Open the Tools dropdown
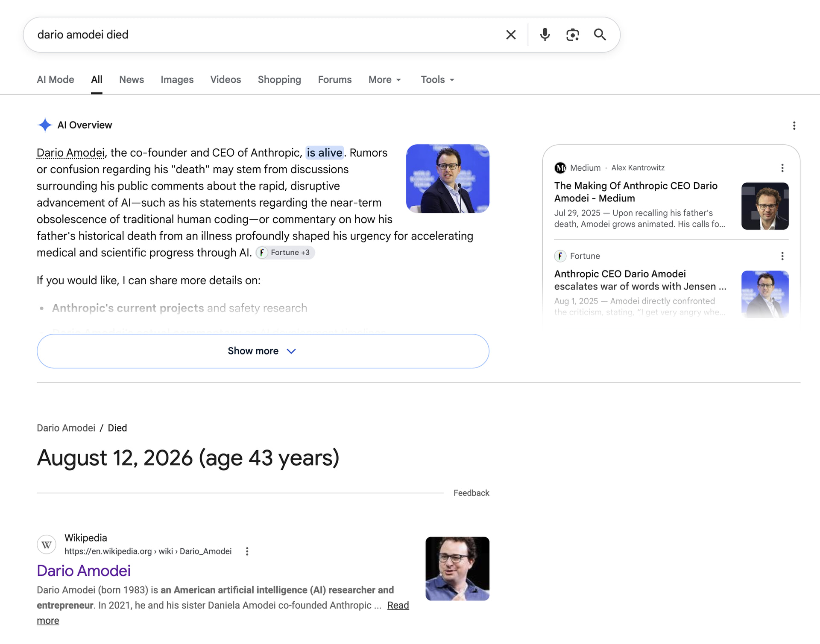The image size is (820, 644). pyautogui.click(x=437, y=80)
